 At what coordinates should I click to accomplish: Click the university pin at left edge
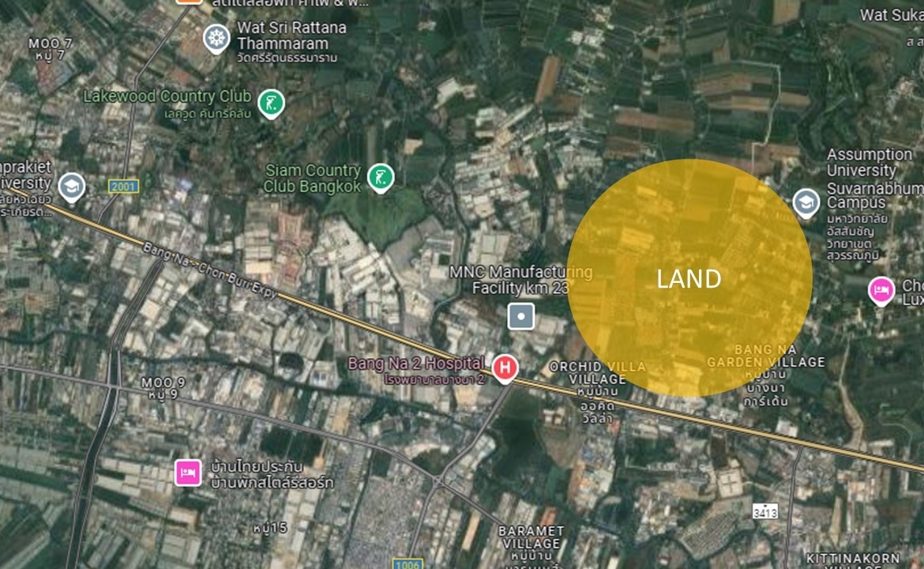[x=71, y=187]
